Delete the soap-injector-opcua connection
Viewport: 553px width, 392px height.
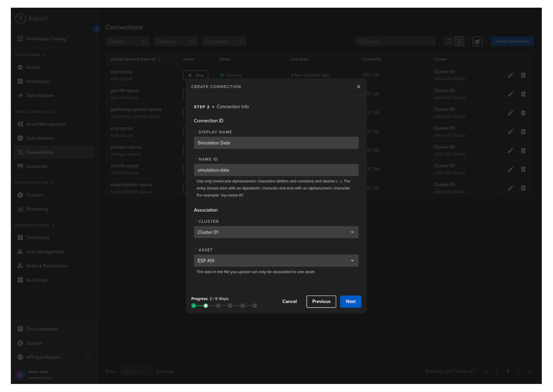523,188
